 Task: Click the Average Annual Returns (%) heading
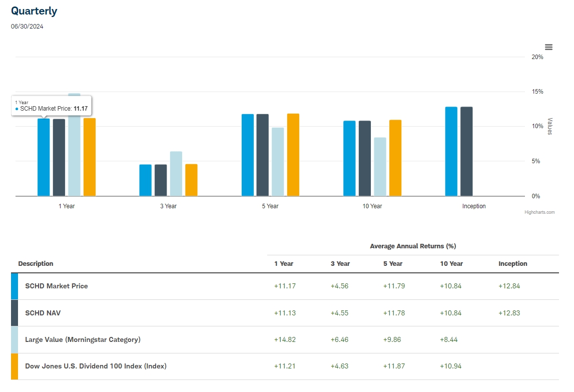coord(413,246)
